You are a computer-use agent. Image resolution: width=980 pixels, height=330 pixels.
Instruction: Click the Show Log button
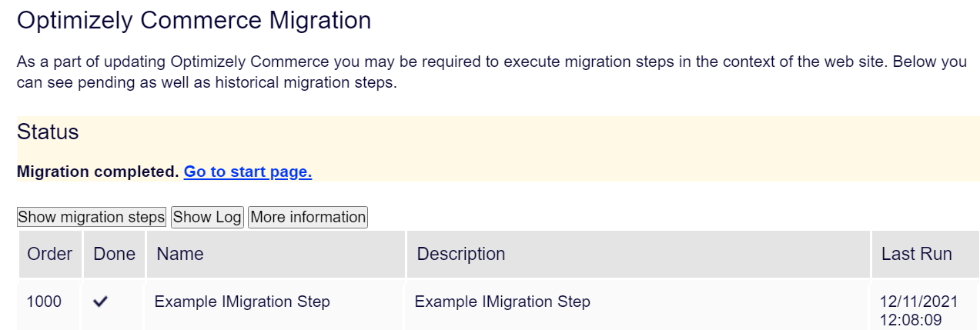point(207,217)
